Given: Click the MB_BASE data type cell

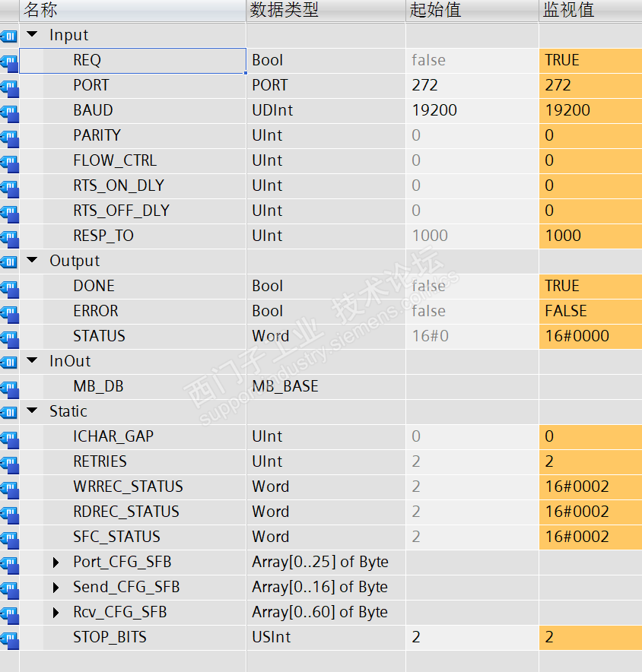Looking at the screenshot, I should tap(326, 386).
